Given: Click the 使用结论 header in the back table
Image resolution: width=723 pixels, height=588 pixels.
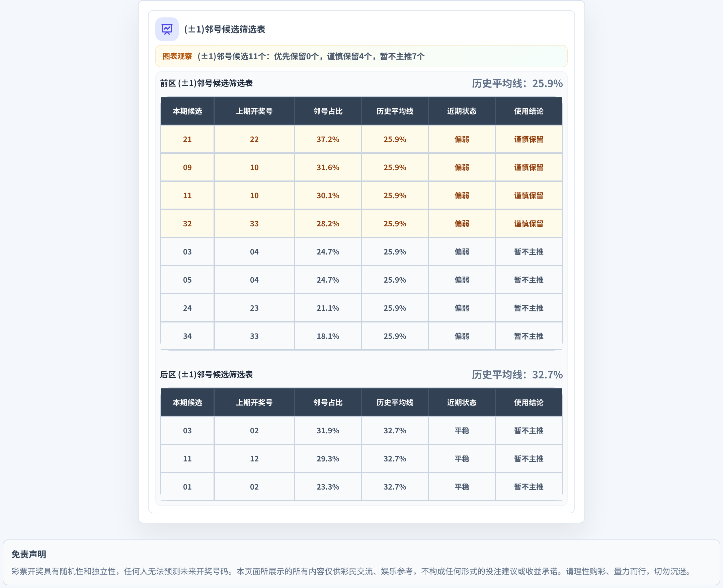Looking at the screenshot, I should (529, 402).
